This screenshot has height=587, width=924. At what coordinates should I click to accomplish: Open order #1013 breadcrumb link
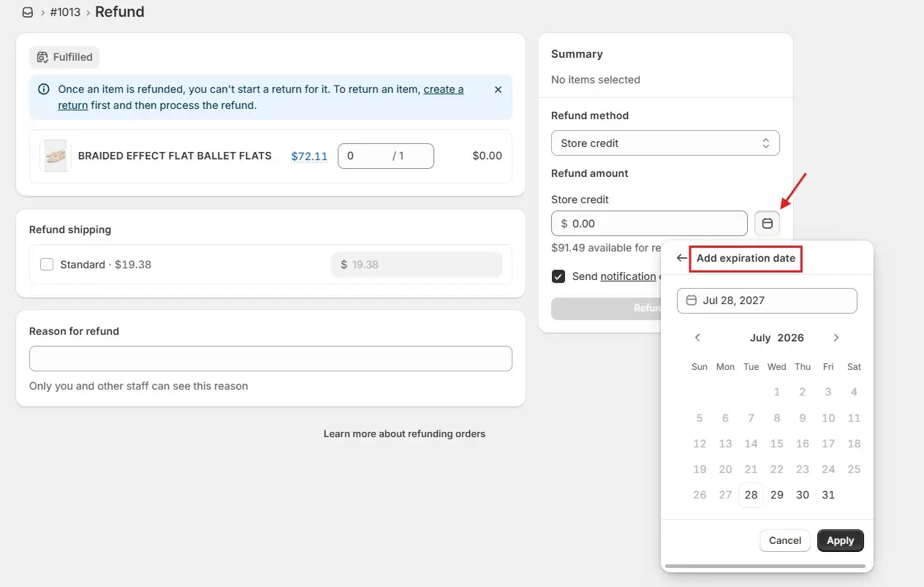point(65,12)
